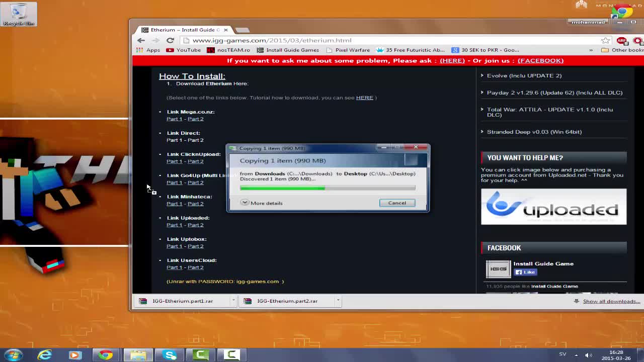Viewport: 644px width, 362px height.
Task: Select the Etherium – Install Guide tab
Action: pos(183,30)
